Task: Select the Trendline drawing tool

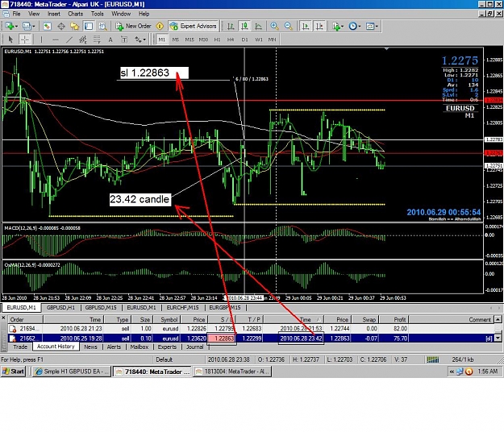Action: 69,39
